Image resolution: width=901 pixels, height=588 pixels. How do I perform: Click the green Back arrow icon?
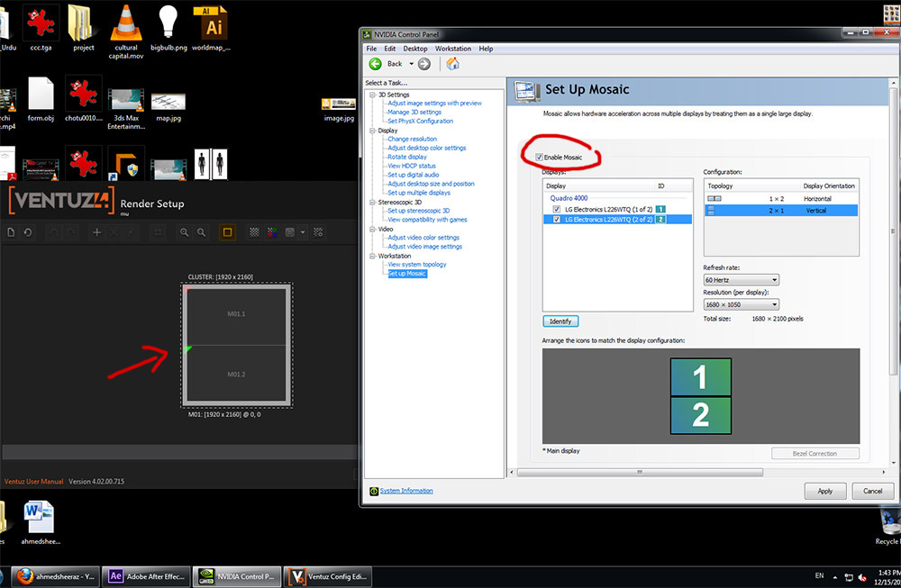tap(377, 64)
